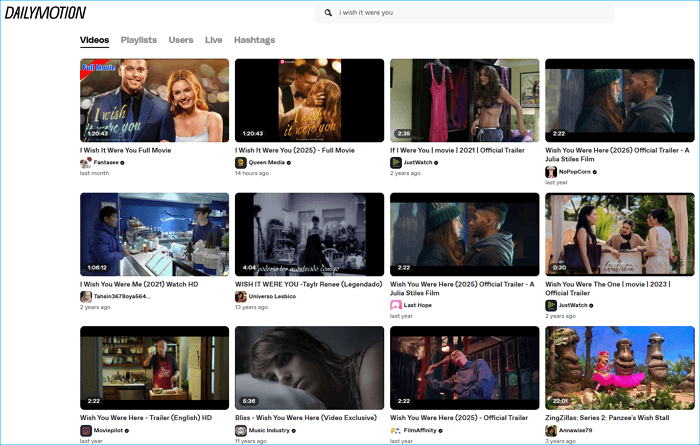Open ZingZillas Panzee's Wish Stall thumbnail
700x445 pixels.
click(x=620, y=368)
